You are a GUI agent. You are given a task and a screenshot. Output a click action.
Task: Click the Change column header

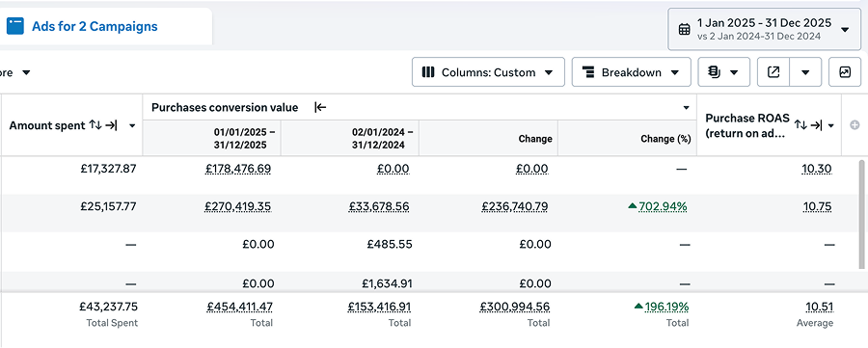point(488,138)
